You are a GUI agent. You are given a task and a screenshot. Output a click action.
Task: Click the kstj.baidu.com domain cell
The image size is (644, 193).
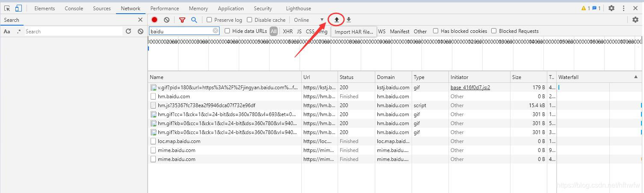pyautogui.click(x=393, y=87)
